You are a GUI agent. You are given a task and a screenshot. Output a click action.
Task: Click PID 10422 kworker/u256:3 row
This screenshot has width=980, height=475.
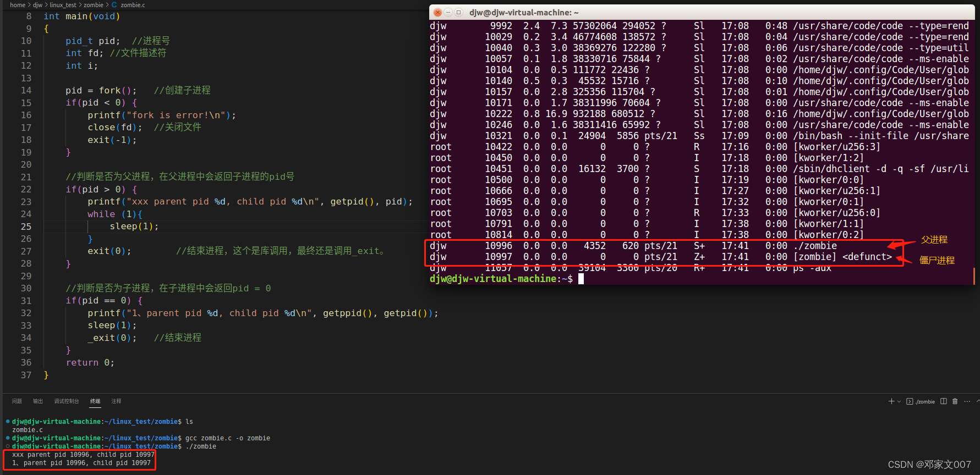655,147
